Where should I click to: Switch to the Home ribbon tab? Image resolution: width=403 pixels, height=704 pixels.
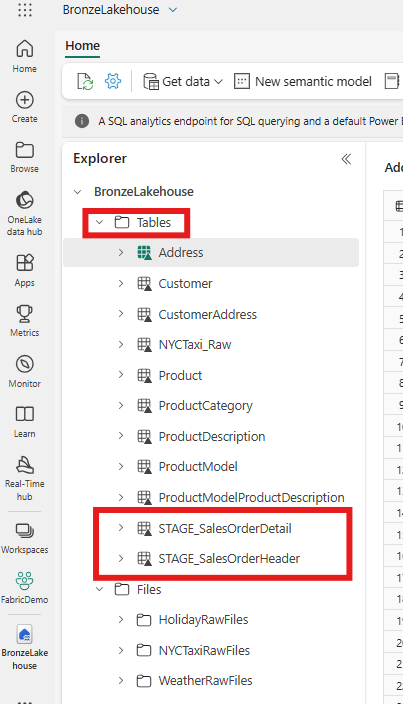pyautogui.click(x=83, y=46)
